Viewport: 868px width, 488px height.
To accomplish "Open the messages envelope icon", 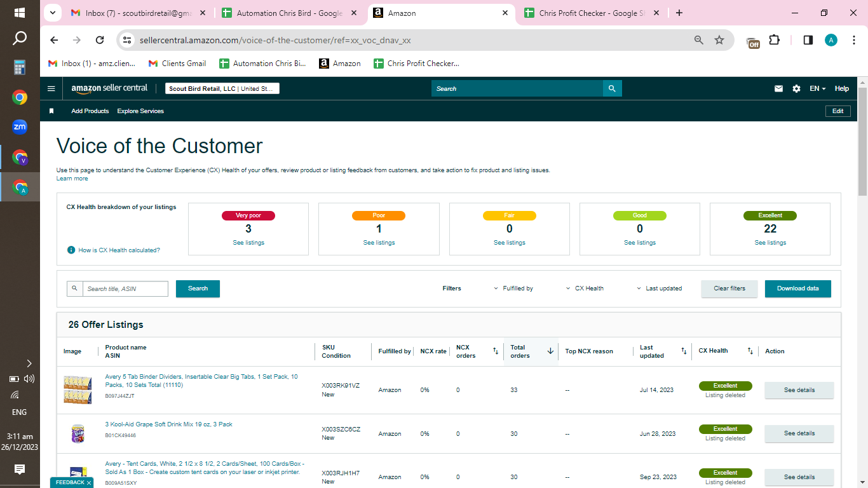I will click(x=778, y=89).
